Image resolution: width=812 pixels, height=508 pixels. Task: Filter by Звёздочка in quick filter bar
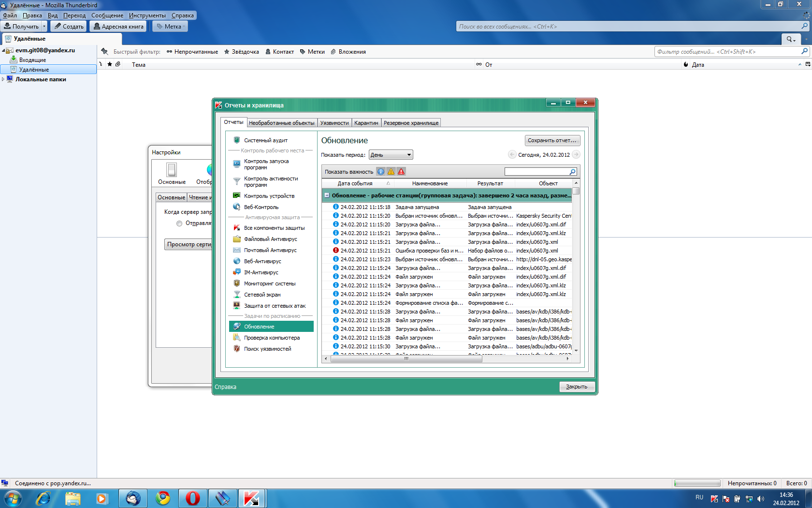(241, 52)
